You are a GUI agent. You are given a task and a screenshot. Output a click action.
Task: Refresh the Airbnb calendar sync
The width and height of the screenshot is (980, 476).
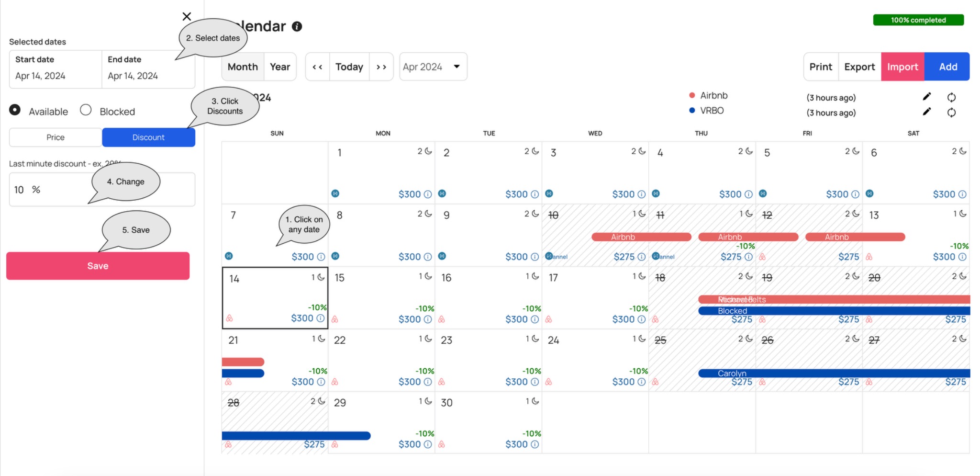click(x=951, y=97)
